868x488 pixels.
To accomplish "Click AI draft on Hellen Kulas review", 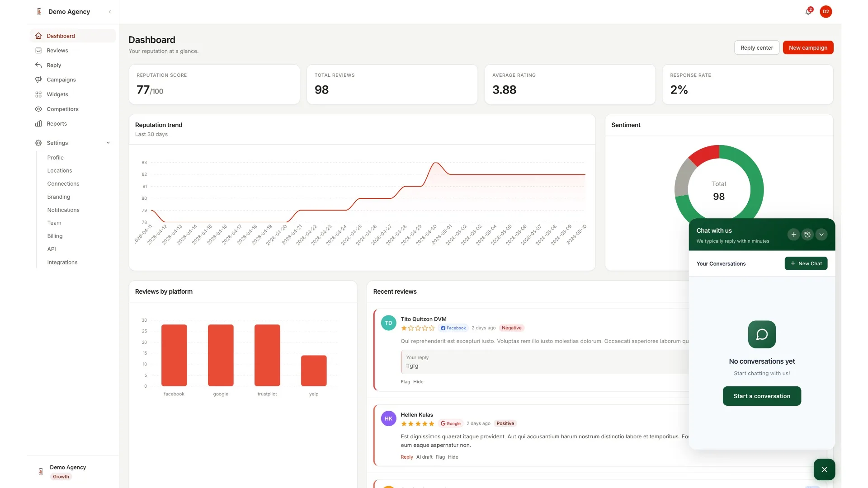I will [x=424, y=457].
